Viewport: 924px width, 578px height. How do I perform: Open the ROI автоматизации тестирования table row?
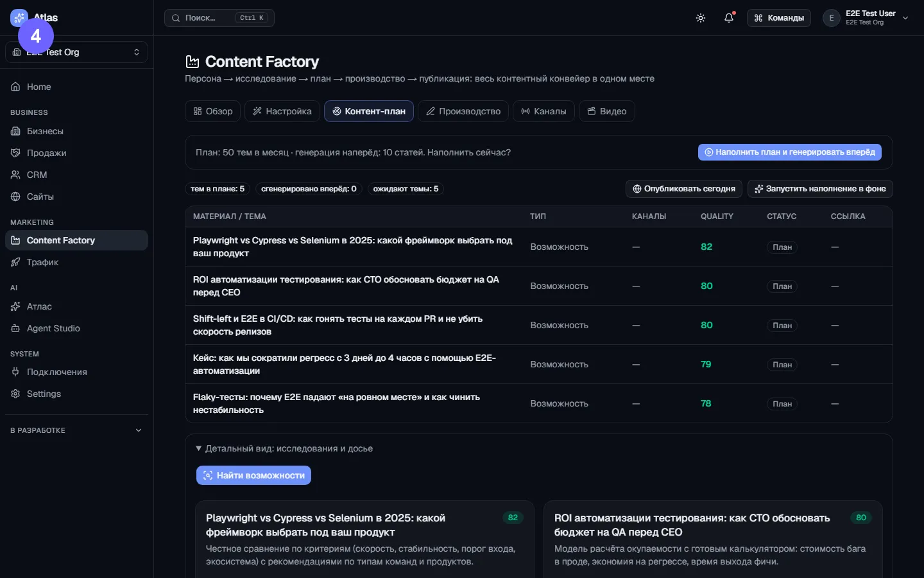point(539,286)
